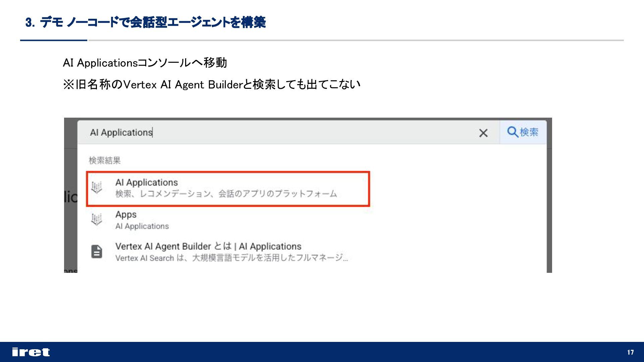
Task: Open the AI Applications search result
Action: pos(228,189)
